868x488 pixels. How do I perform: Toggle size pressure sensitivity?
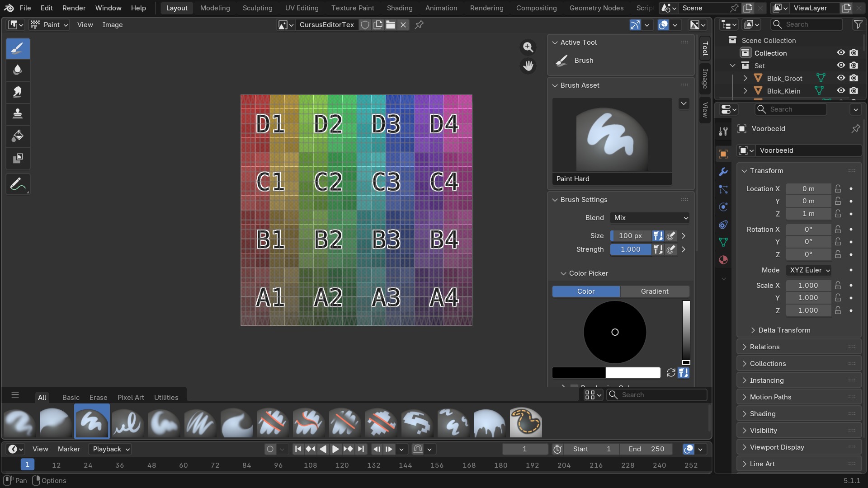point(671,236)
